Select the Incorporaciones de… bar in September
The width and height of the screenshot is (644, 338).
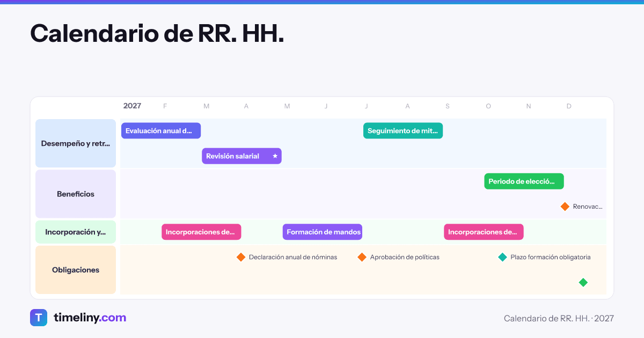click(484, 232)
